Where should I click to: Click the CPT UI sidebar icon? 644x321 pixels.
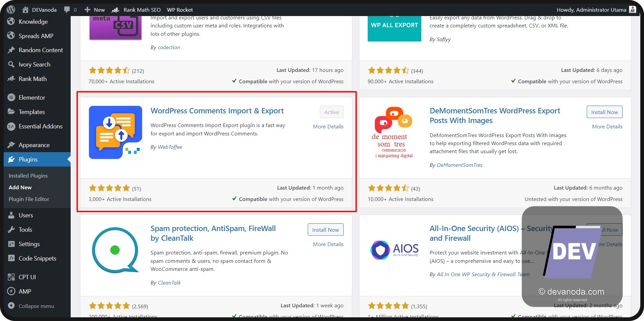11,277
